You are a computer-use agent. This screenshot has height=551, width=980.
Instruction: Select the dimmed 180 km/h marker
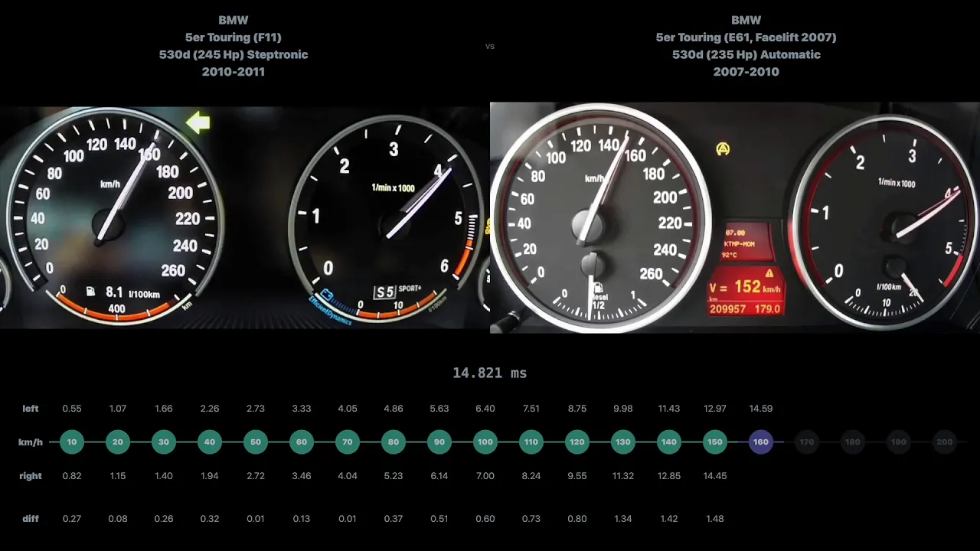[x=853, y=442]
